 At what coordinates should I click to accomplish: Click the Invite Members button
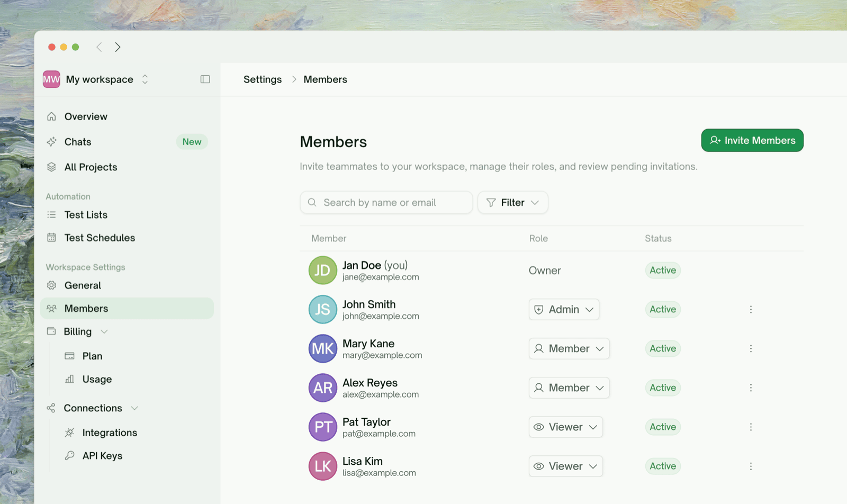tap(752, 140)
